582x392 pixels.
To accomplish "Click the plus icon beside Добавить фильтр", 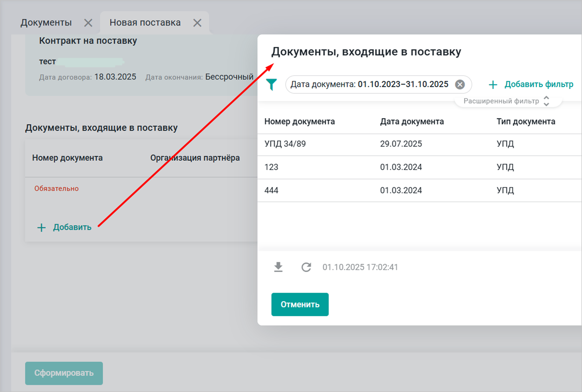I will click(493, 85).
